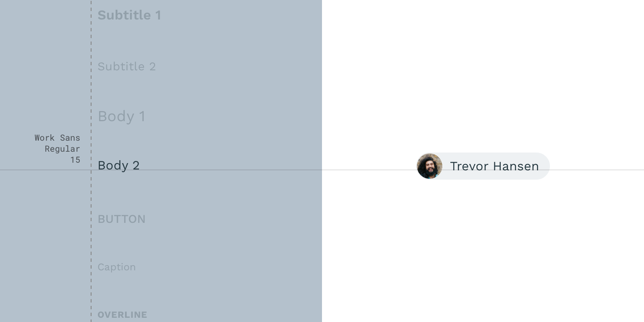
Task: Click baseline guide between panel and avatar
Action: 369,170
